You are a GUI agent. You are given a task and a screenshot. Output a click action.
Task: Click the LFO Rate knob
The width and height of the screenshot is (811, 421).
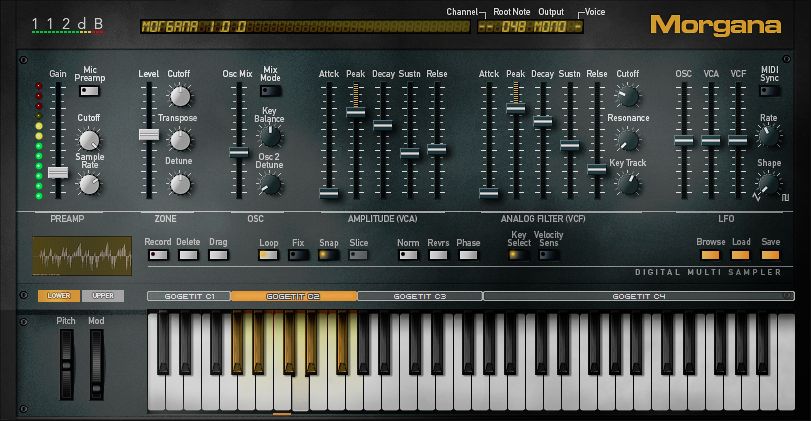coord(769,137)
